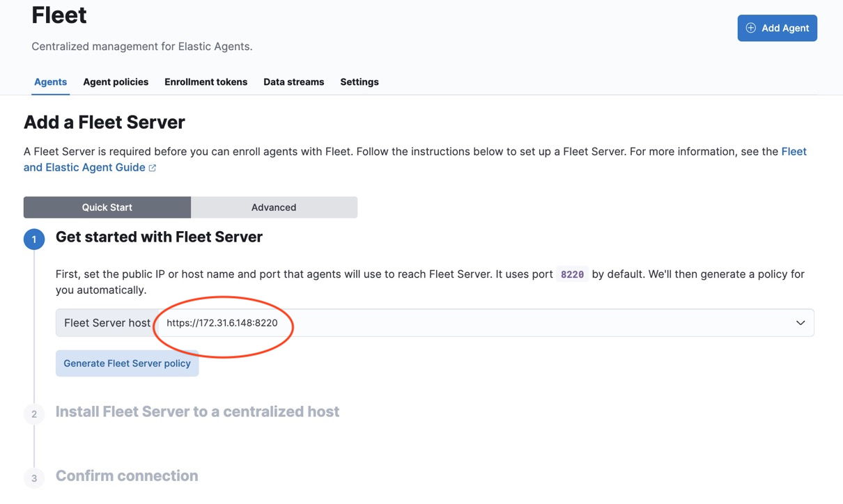Go to the Enrollment tokens tab
This screenshot has width=843, height=504.
pyautogui.click(x=206, y=81)
